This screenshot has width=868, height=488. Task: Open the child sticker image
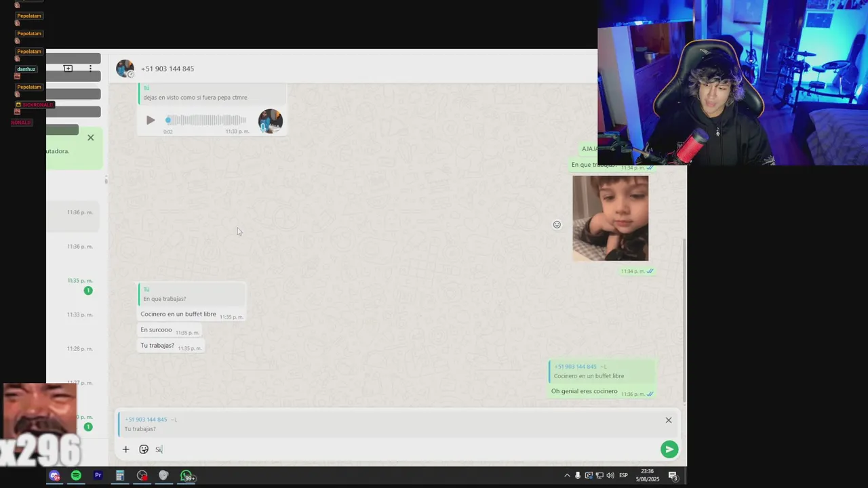[x=610, y=218]
